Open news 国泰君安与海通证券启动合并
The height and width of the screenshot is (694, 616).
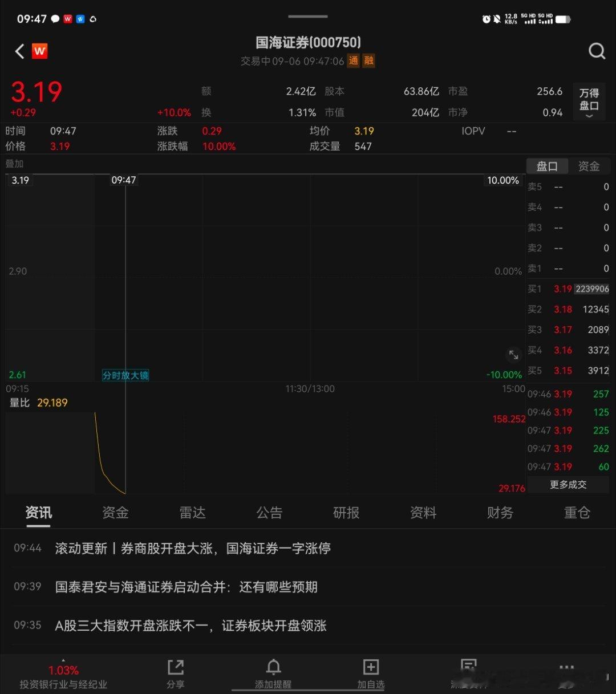(308, 587)
